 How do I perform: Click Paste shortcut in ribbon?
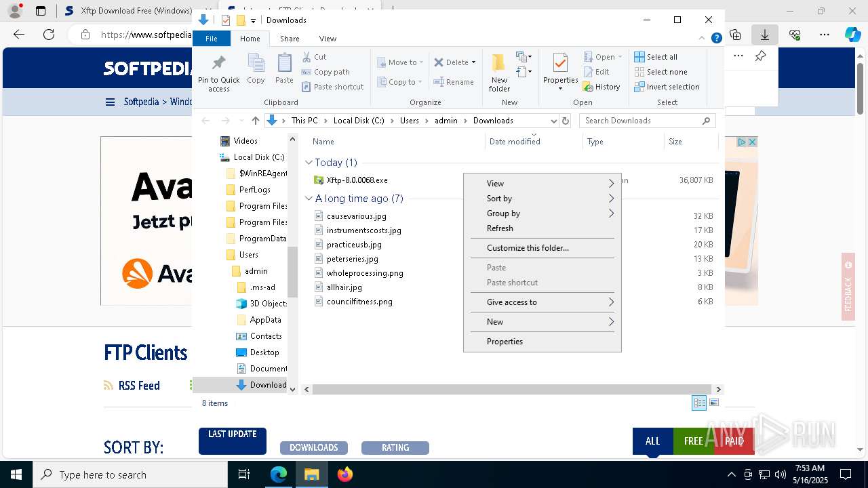(332, 87)
